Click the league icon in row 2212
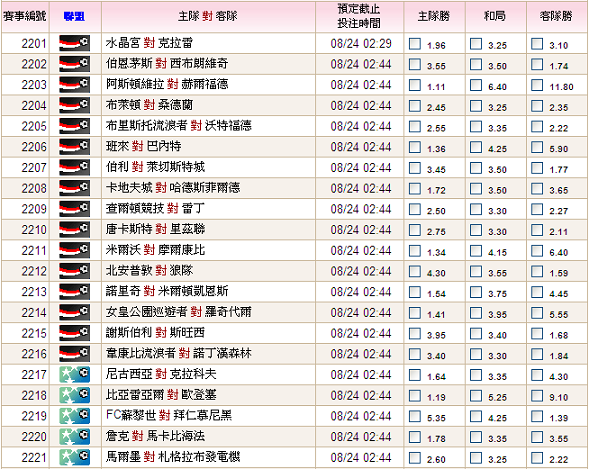 [x=74, y=271]
